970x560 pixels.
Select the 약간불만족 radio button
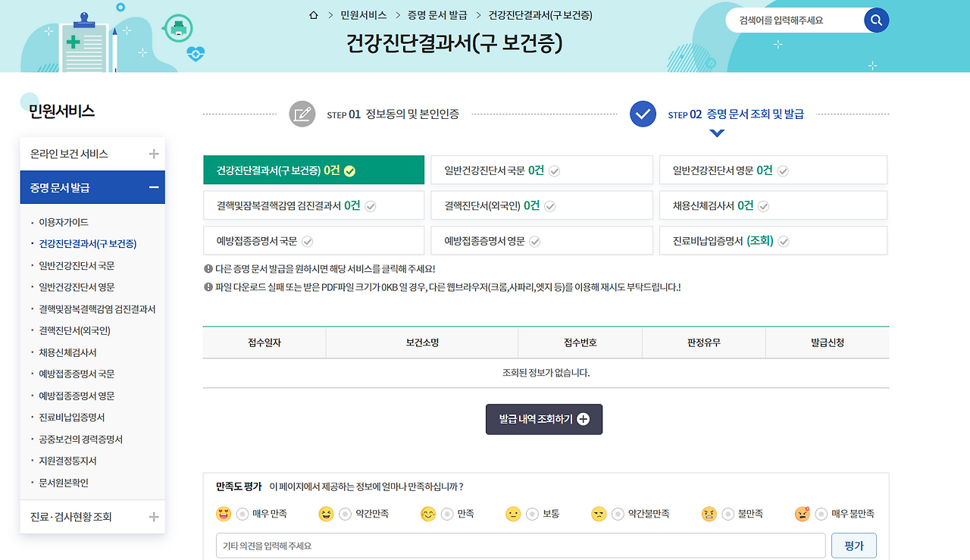(x=618, y=514)
